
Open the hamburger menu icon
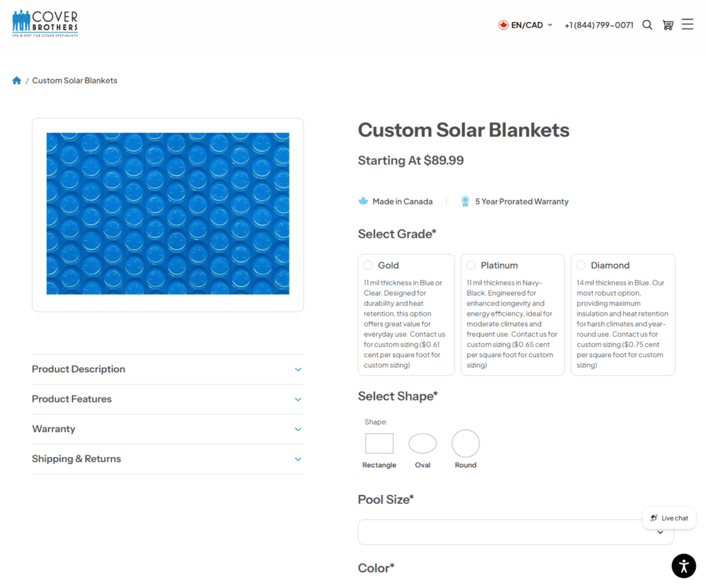click(687, 24)
